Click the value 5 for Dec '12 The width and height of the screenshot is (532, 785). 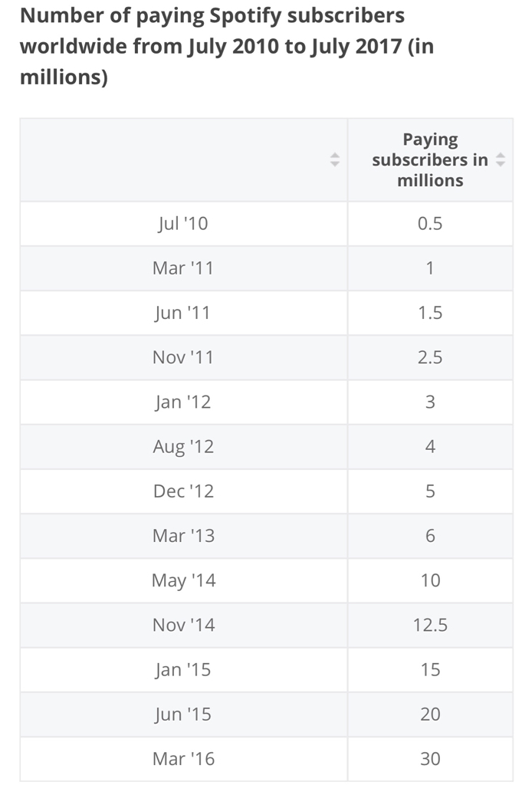[x=430, y=491]
